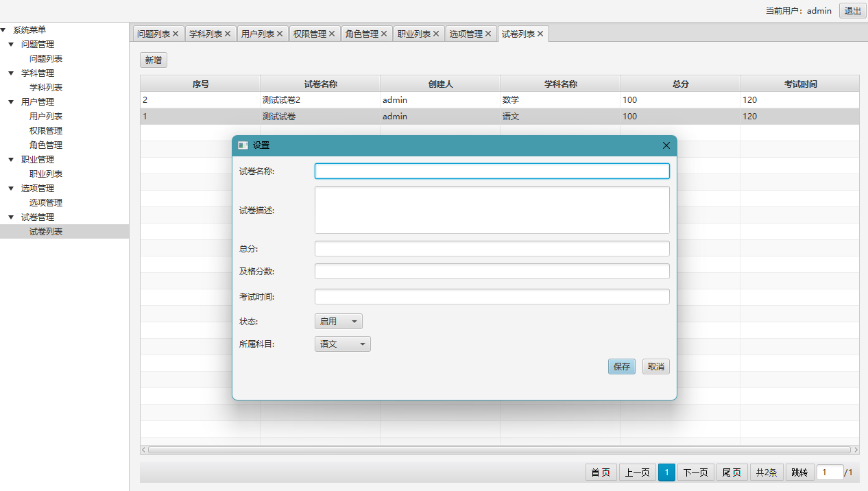Close the 问题列表 tab with its X icon

tap(176, 34)
